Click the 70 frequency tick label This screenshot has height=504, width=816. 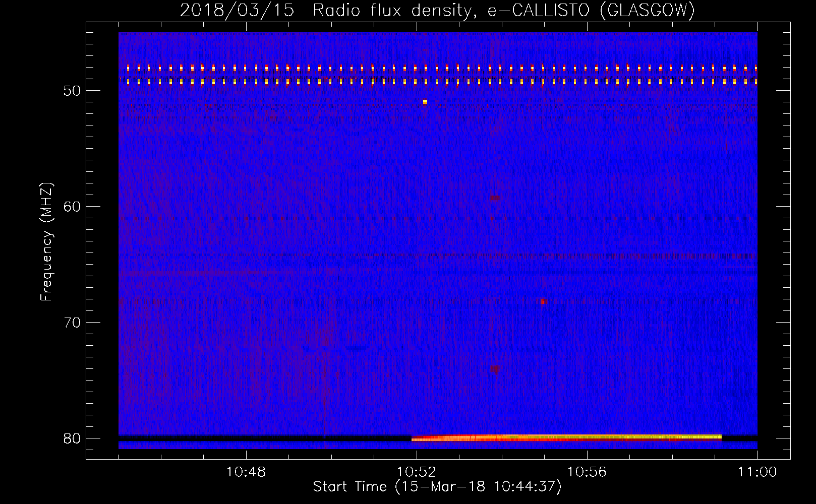point(72,323)
